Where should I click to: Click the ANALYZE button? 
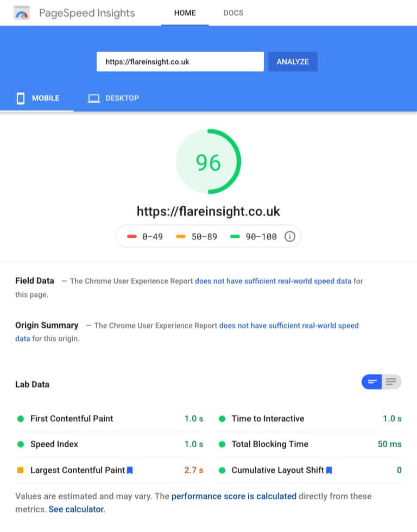pos(293,62)
